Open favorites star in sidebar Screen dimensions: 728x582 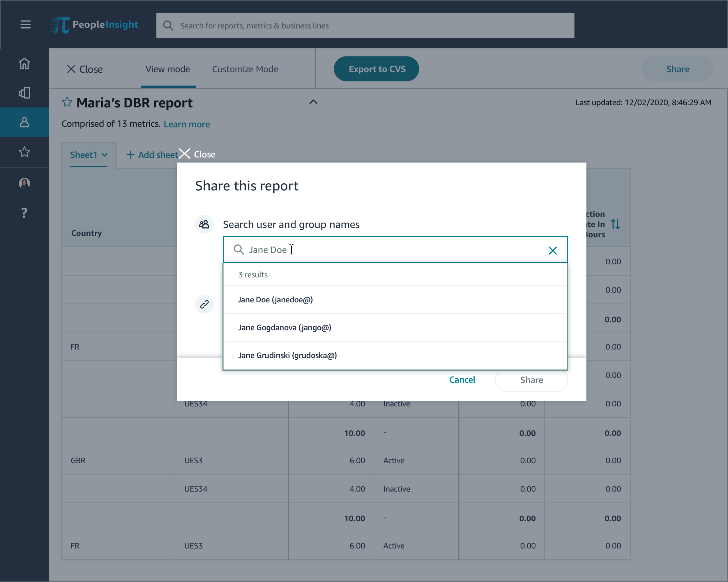click(x=24, y=152)
